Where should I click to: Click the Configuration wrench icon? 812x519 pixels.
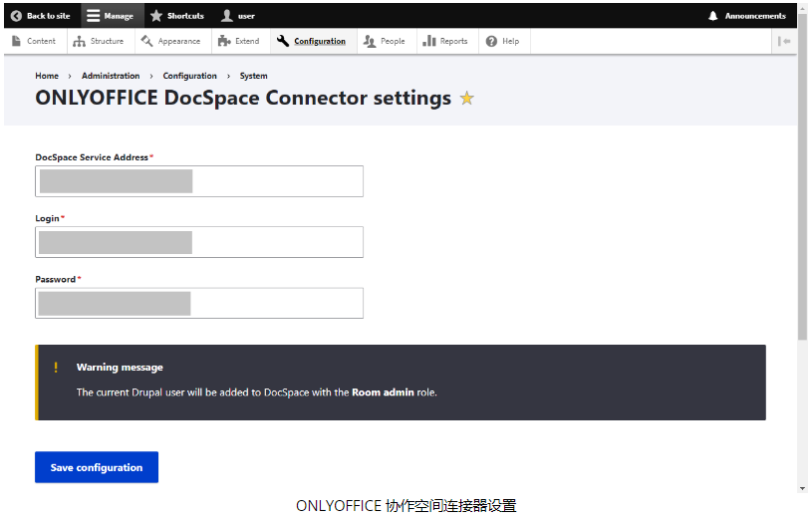(283, 41)
